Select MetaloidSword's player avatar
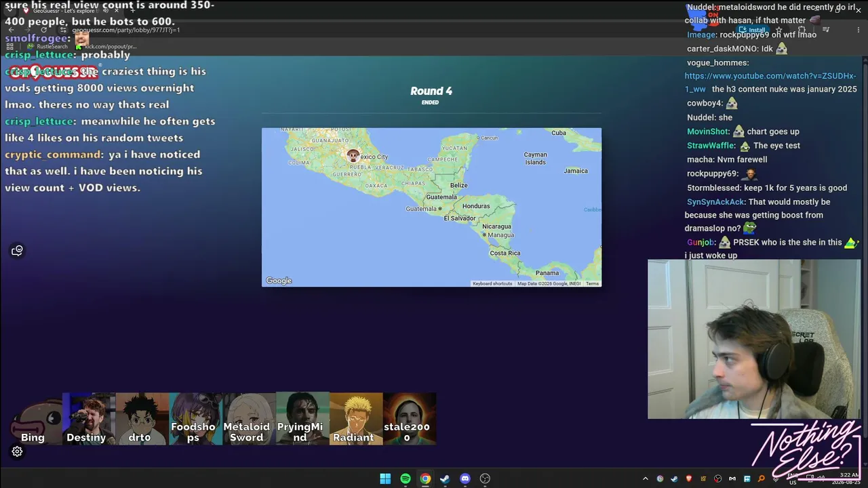Image resolution: width=868 pixels, height=488 pixels. pos(250,419)
